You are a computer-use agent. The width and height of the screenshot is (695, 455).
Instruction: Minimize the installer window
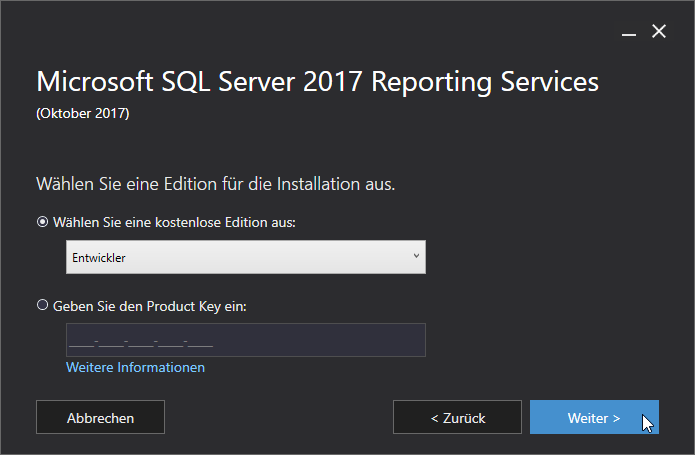click(629, 32)
